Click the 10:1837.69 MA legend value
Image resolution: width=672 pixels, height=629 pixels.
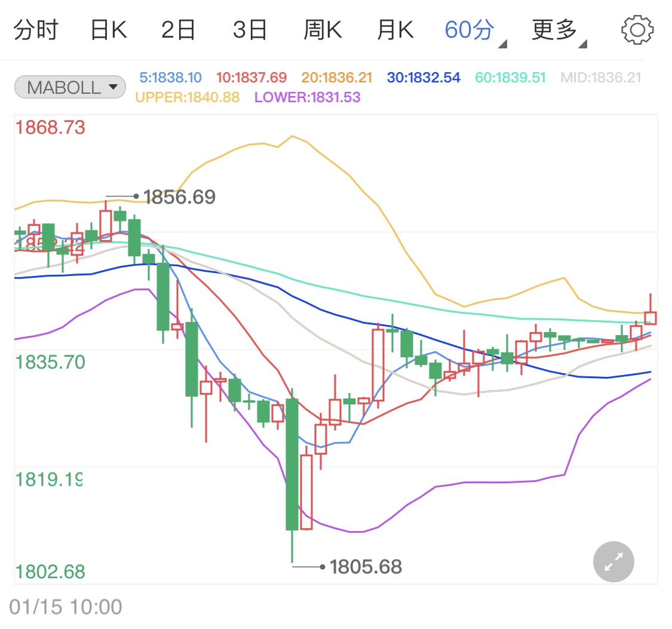tap(251, 78)
